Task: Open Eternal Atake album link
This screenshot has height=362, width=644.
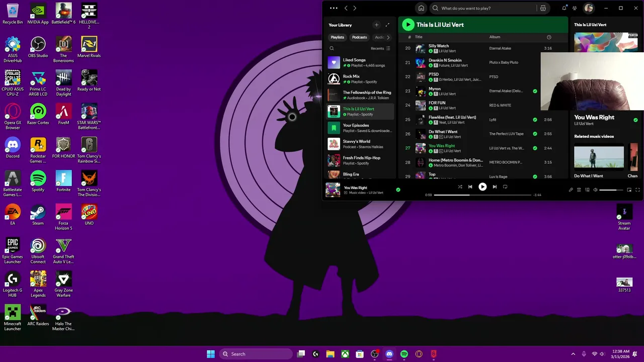Action: [x=500, y=48]
